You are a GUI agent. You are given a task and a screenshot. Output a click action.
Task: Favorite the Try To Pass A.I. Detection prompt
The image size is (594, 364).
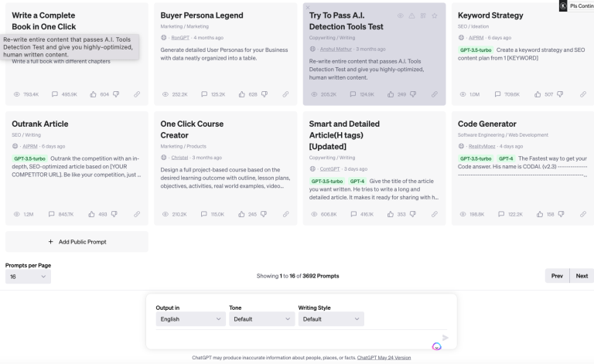tap(434, 15)
